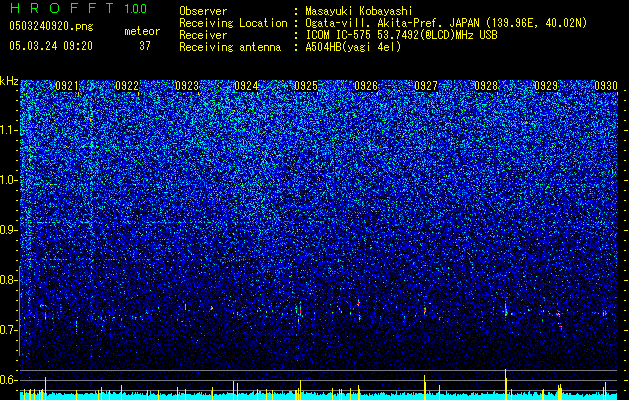Click the date stamp 05.03.24 09:20
Viewport: 629px width, 400px height.
click(x=51, y=46)
